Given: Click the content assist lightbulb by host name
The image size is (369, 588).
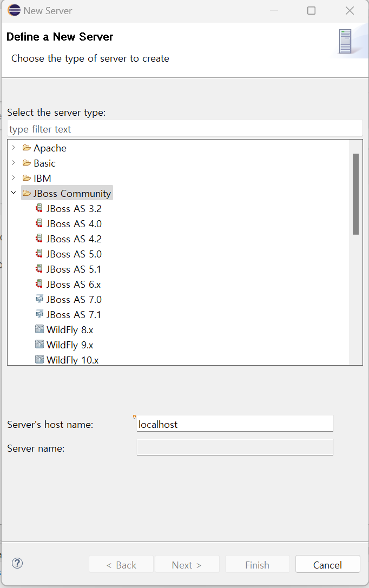Looking at the screenshot, I should [x=134, y=417].
